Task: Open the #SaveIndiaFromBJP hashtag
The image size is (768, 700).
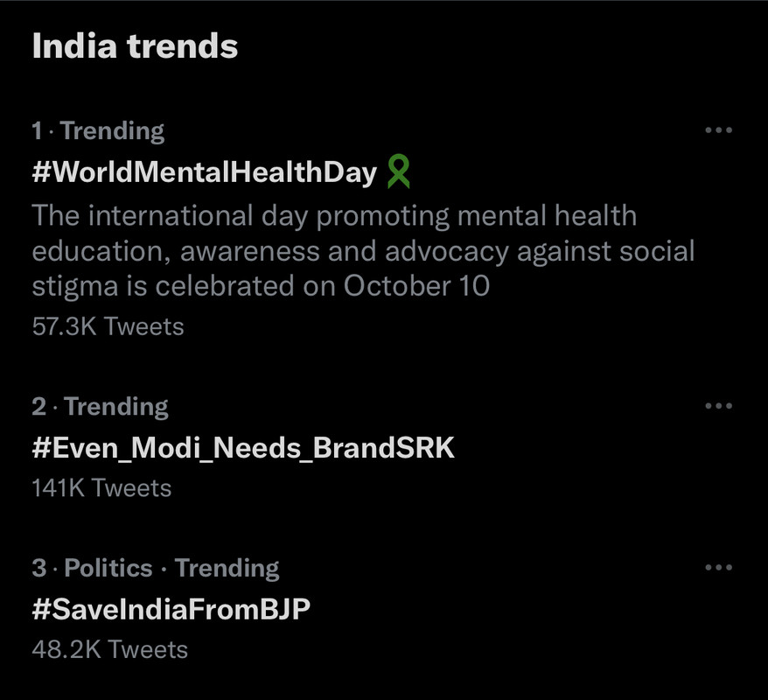Action: [x=171, y=609]
